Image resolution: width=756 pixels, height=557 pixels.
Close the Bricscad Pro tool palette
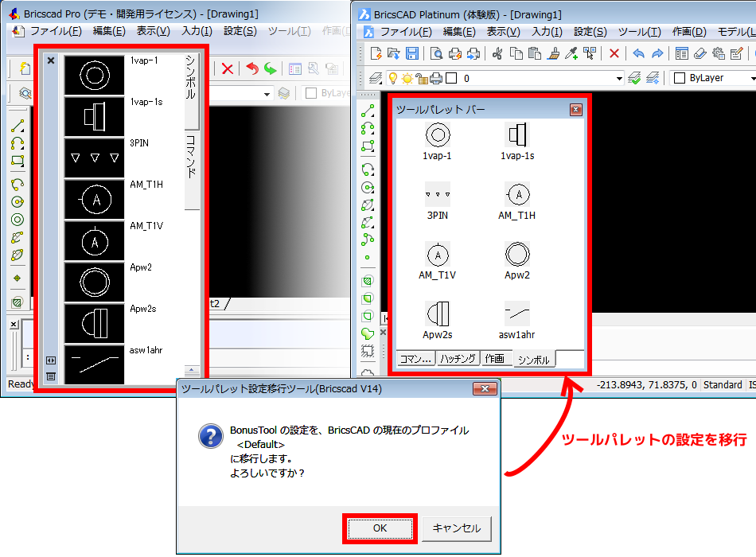click(x=51, y=60)
